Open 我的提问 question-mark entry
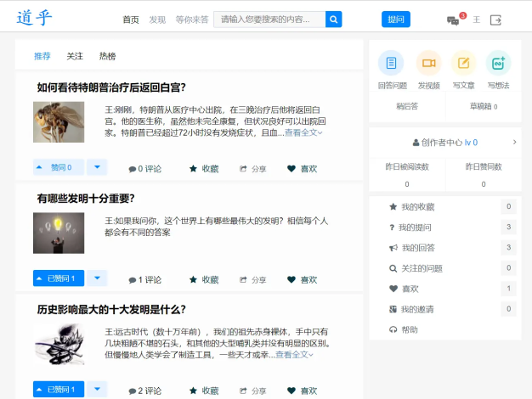532x399 pixels. [x=410, y=228]
